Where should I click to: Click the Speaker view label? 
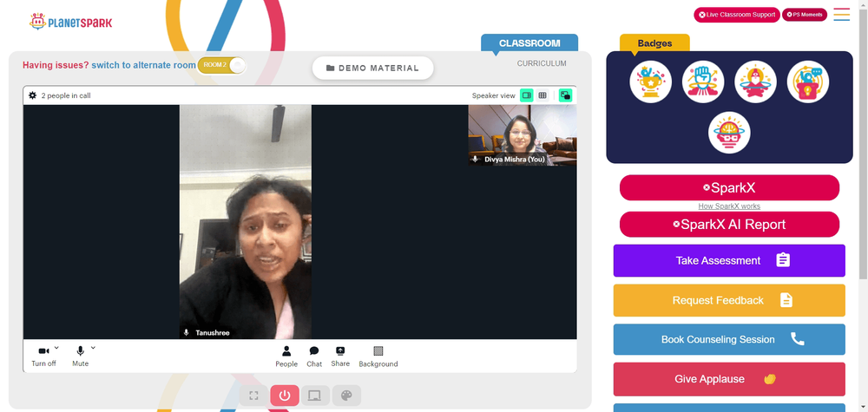(493, 95)
